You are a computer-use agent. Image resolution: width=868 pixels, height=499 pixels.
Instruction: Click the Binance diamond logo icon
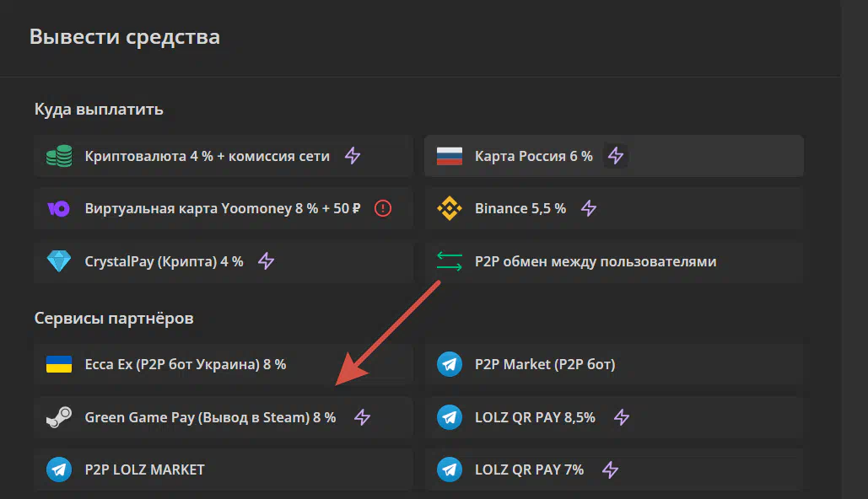tap(449, 208)
